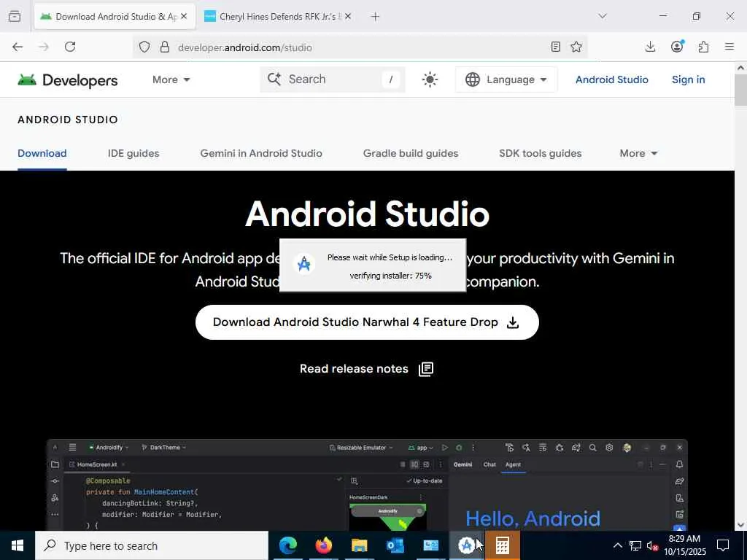
Task: Click Download Android Studio Narwhal 4 Feature Drop
Action: coord(367,322)
